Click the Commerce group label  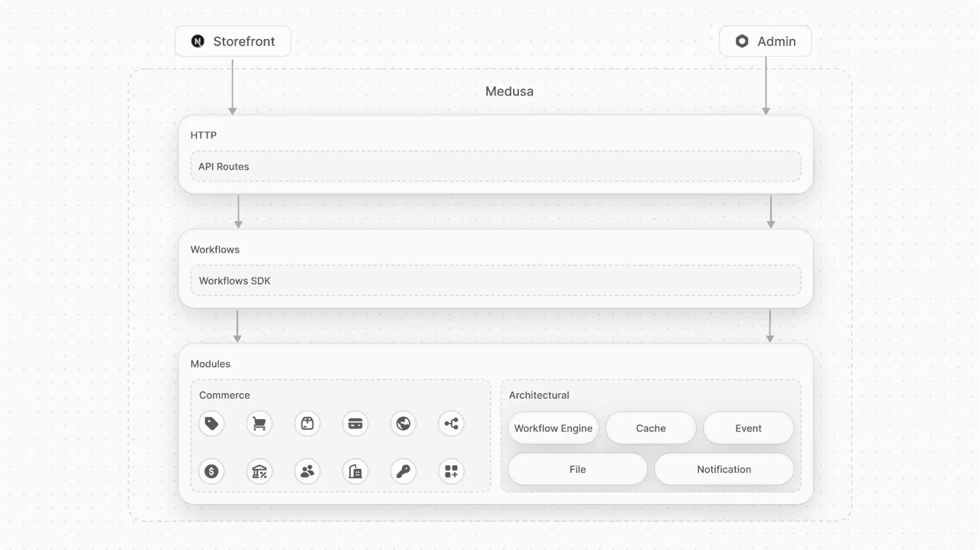pyautogui.click(x=224, y=395)
